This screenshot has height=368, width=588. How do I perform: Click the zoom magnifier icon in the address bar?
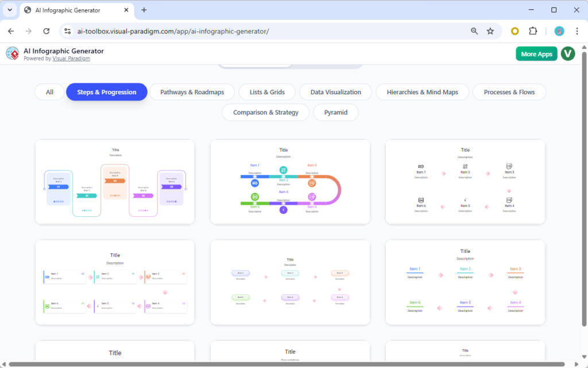click(x=474, y=31)
